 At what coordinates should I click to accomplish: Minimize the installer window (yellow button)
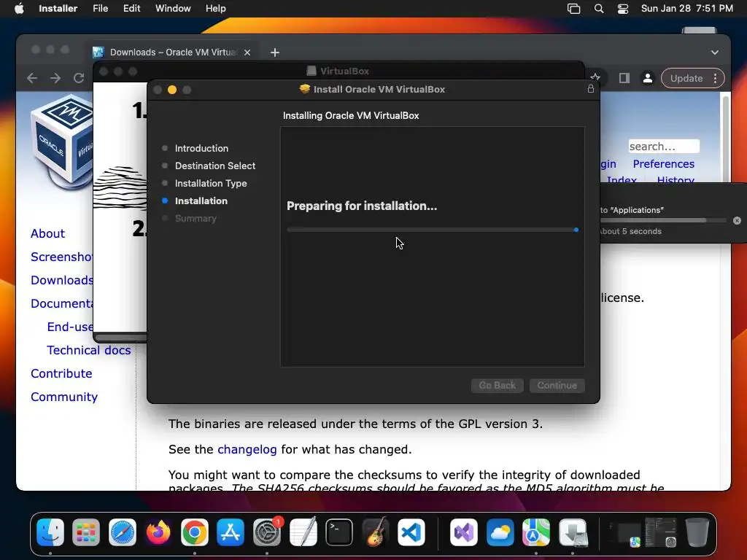(172, 90)
